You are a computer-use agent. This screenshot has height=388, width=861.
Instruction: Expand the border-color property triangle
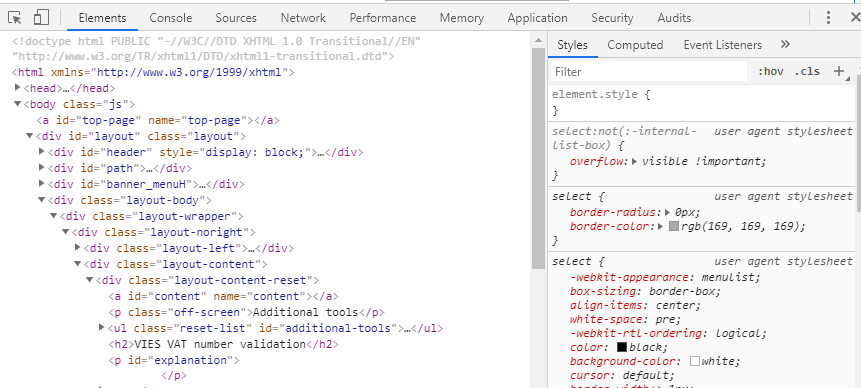click(662, 226)
